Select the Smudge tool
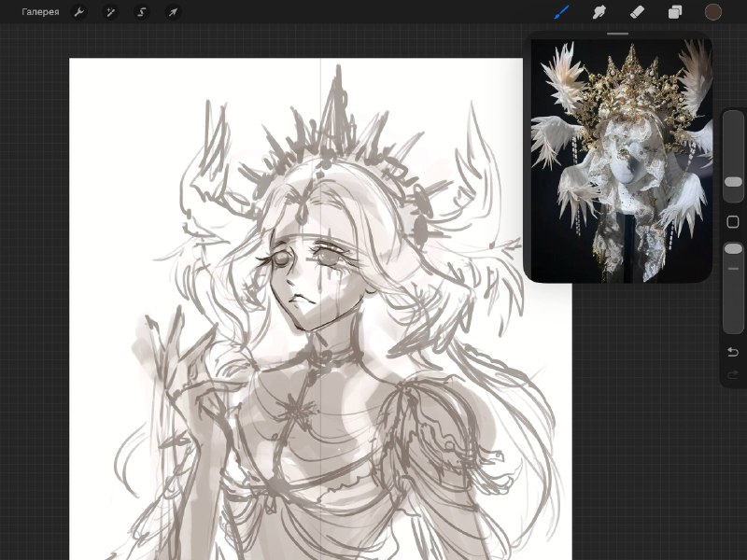This screenshot has width=747, height=560. 599,12
